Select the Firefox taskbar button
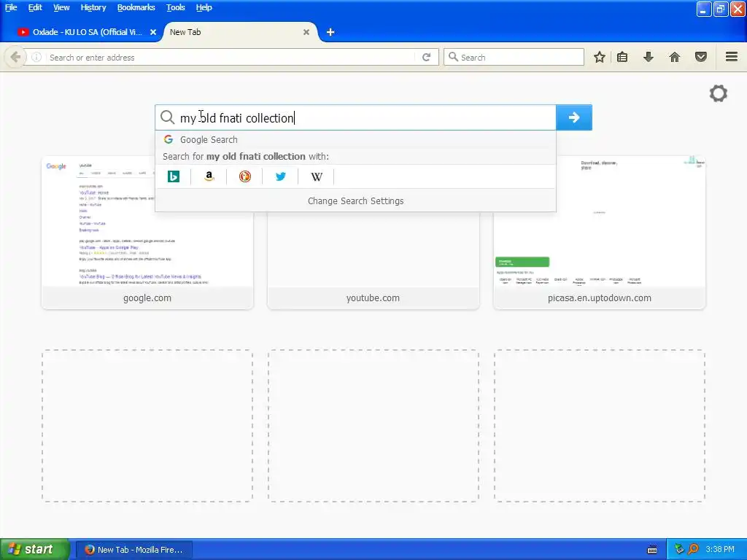 [134, 550]
